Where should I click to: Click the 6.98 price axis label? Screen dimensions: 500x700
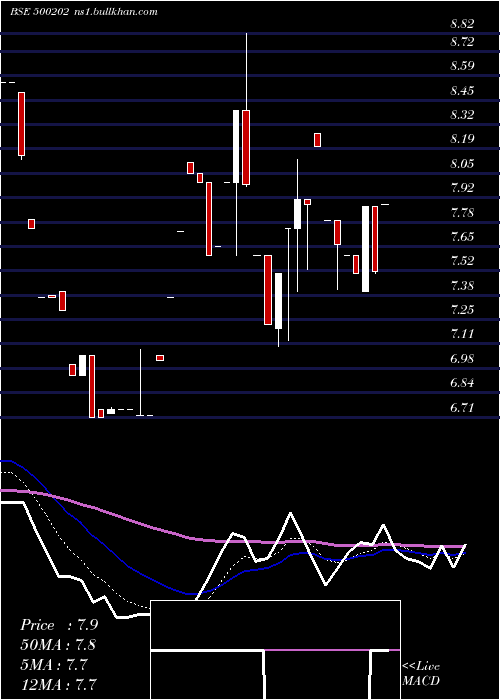pos(462,359)
